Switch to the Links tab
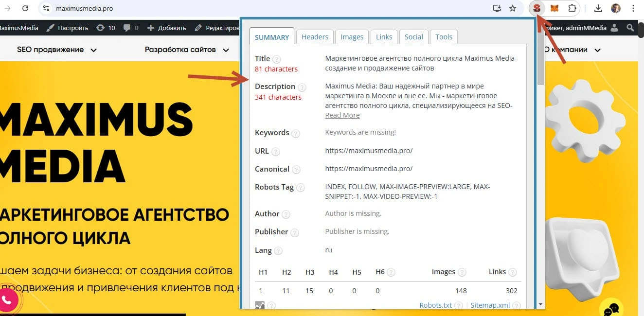The width and height of the screenshot is (644, 316). [x=384, y=36]
